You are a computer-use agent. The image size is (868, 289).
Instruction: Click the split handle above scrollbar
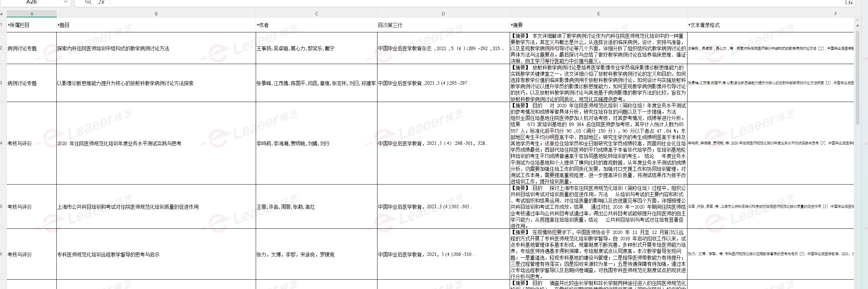click(858, 19)
